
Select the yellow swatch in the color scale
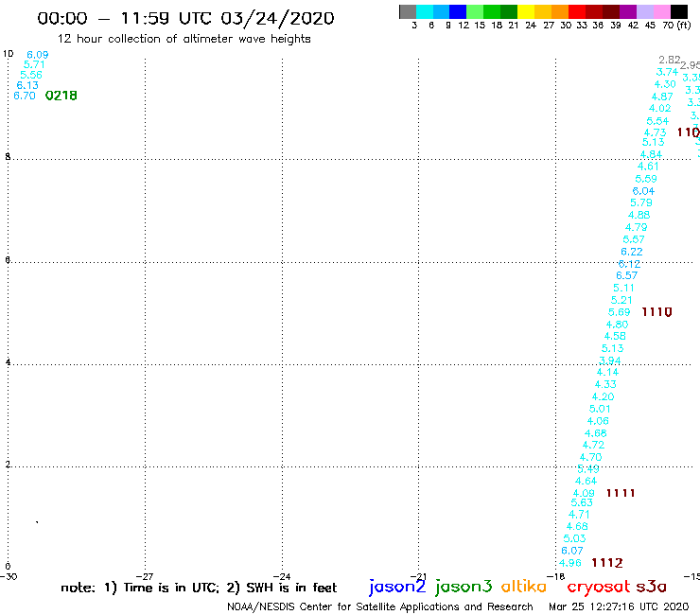click(x=526, y=11)
